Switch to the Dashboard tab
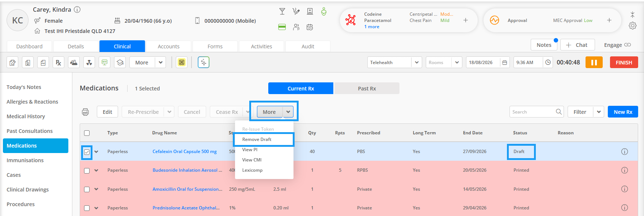 (30, 46)
